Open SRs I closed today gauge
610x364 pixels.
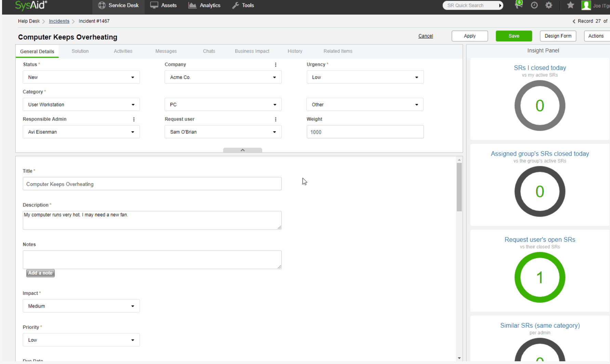point(540,106)
